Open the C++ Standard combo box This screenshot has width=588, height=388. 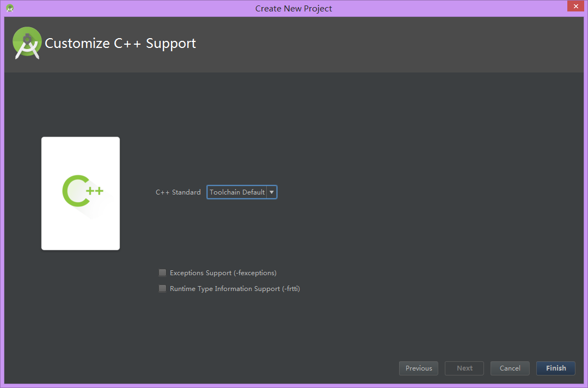(242, 192)
